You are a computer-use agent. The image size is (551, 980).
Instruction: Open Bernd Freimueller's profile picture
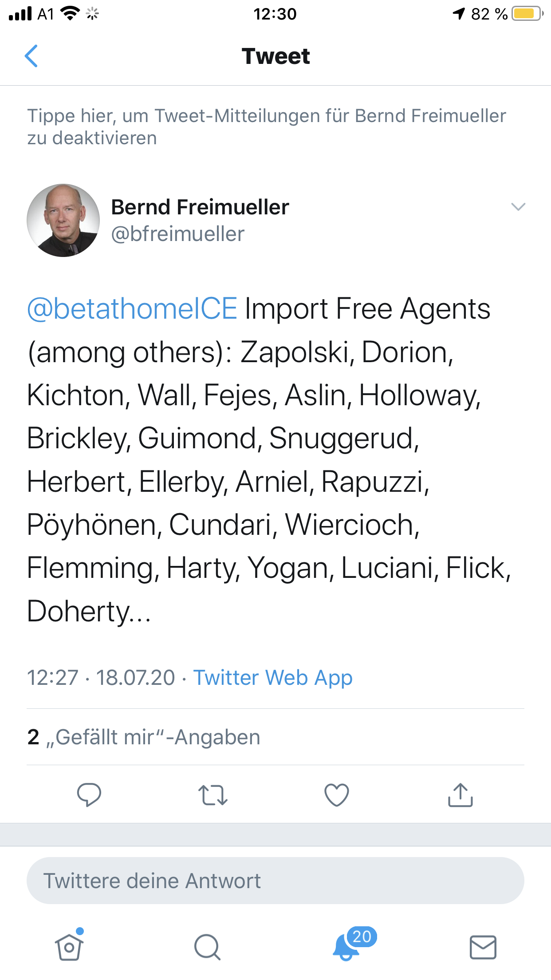coord(63,221)
